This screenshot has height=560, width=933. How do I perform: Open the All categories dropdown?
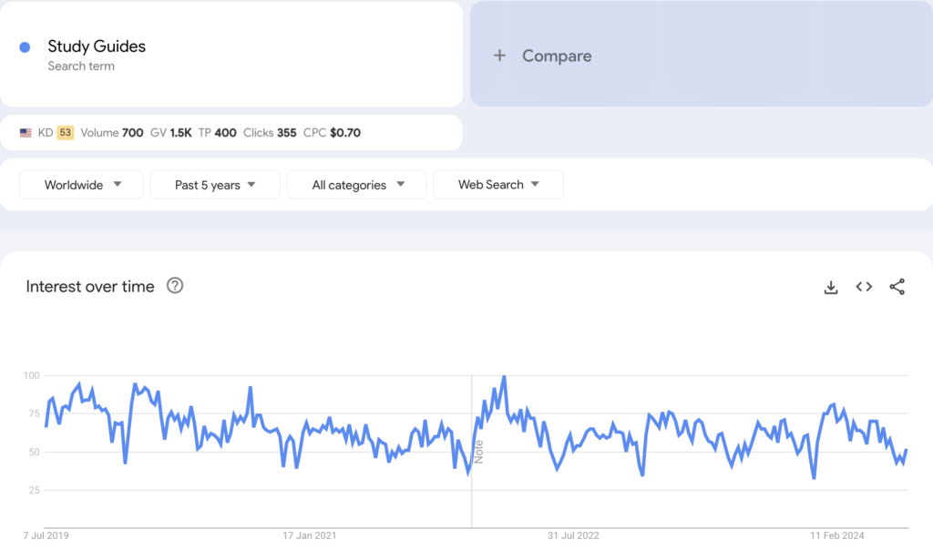click(356, 185)
